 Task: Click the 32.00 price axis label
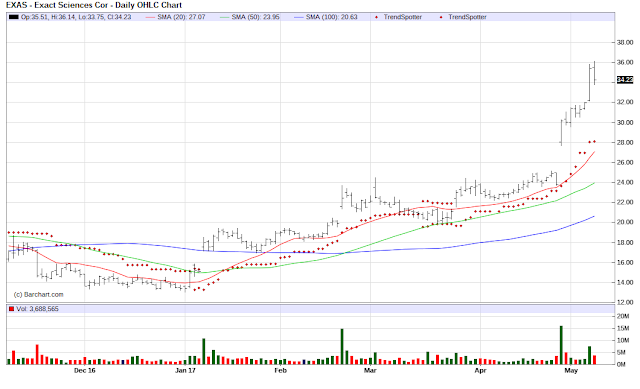click(625, 102)
